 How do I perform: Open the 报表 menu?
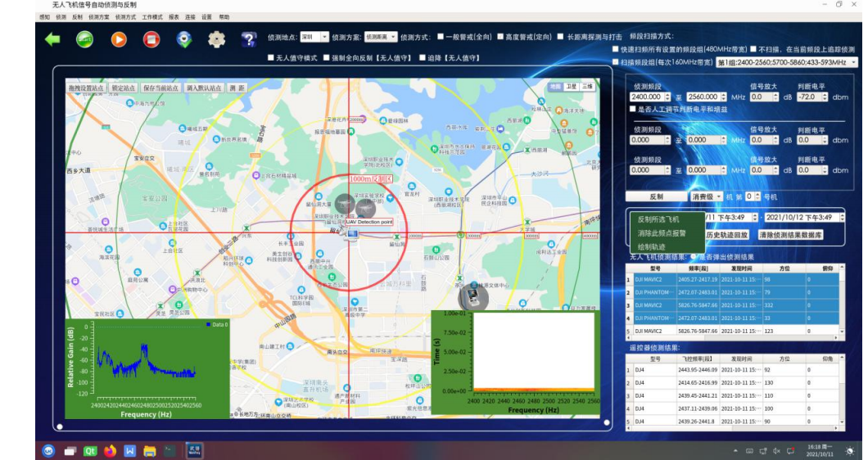coord(174,17)
